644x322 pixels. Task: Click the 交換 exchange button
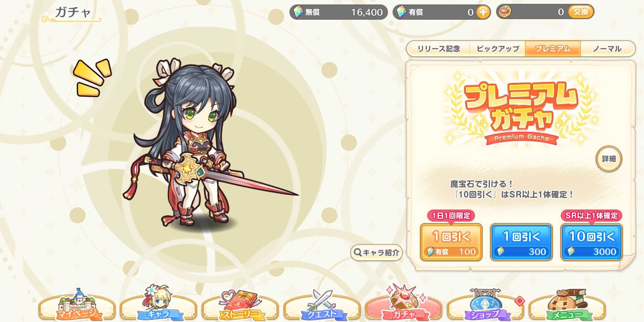click(x=581, y=12)
